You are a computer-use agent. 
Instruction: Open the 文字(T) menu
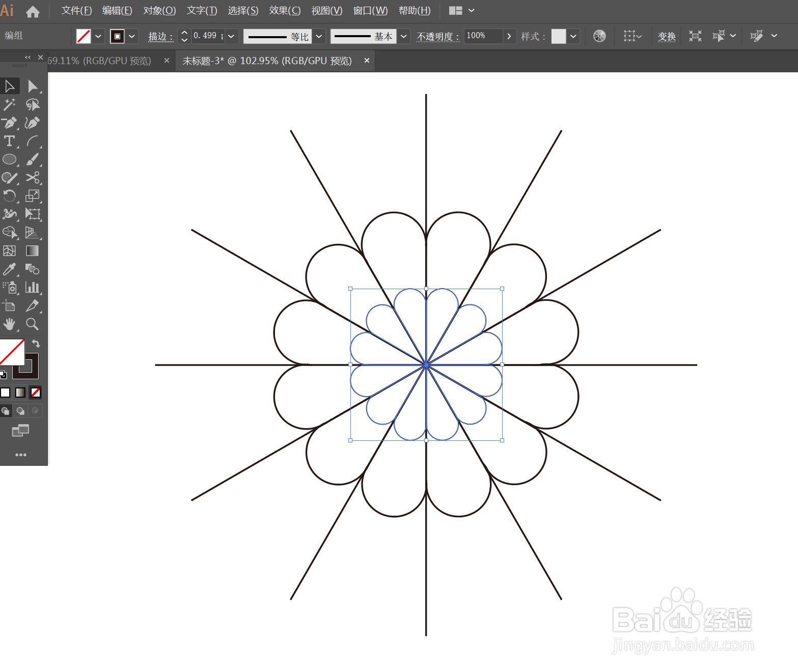click(x=202, y=11)
